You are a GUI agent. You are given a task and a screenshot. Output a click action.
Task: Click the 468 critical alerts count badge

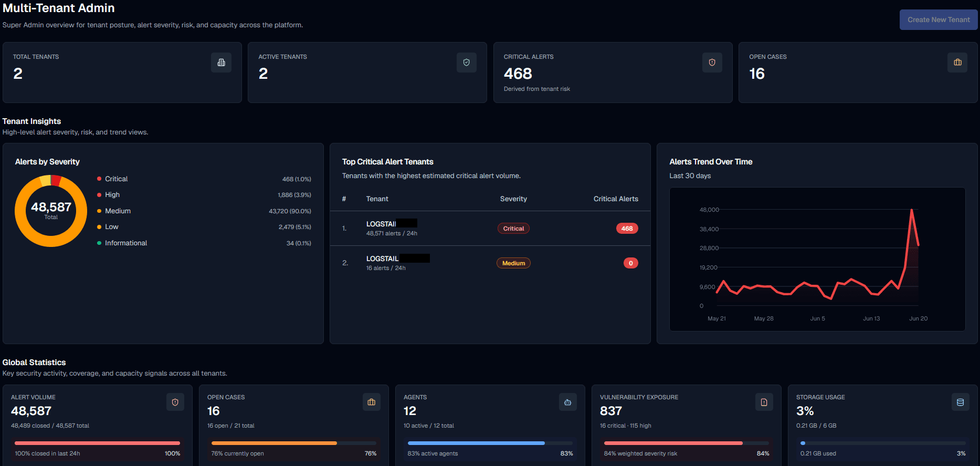point(627,229)
